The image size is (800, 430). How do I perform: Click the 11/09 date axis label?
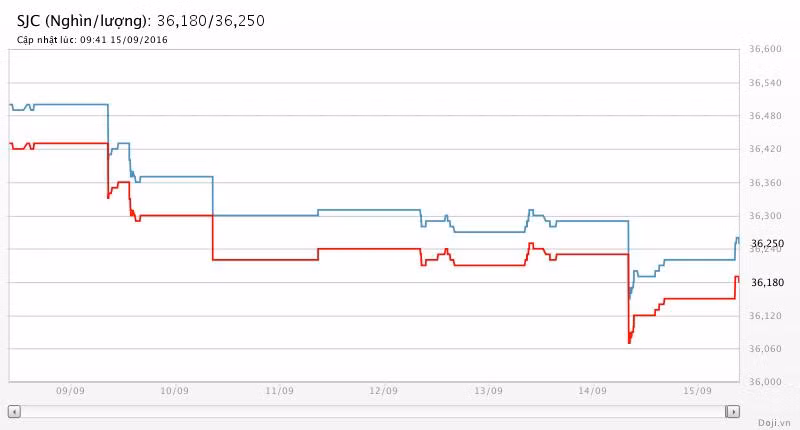[x=279, y=391]
